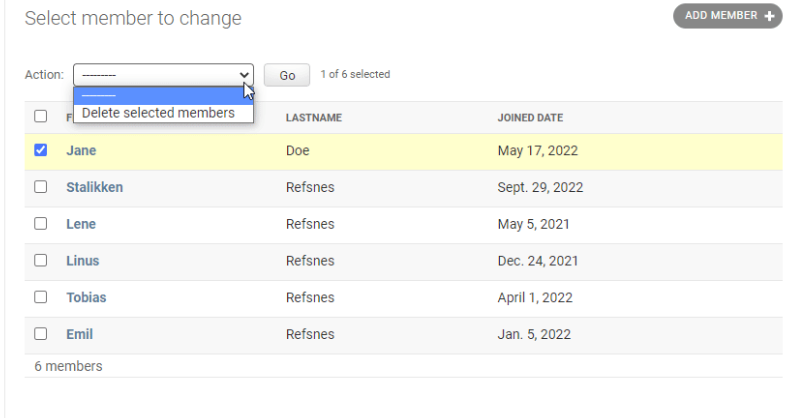Click the plus icon on Add Member
Image resolution: width=807 pixels, height=418 pixels.
pos(769,16)
